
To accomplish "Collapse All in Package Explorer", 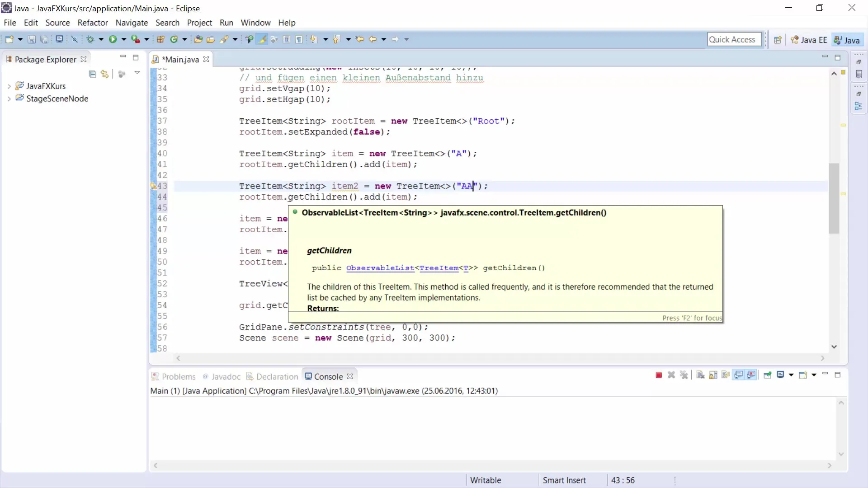I will click(92, 74).
